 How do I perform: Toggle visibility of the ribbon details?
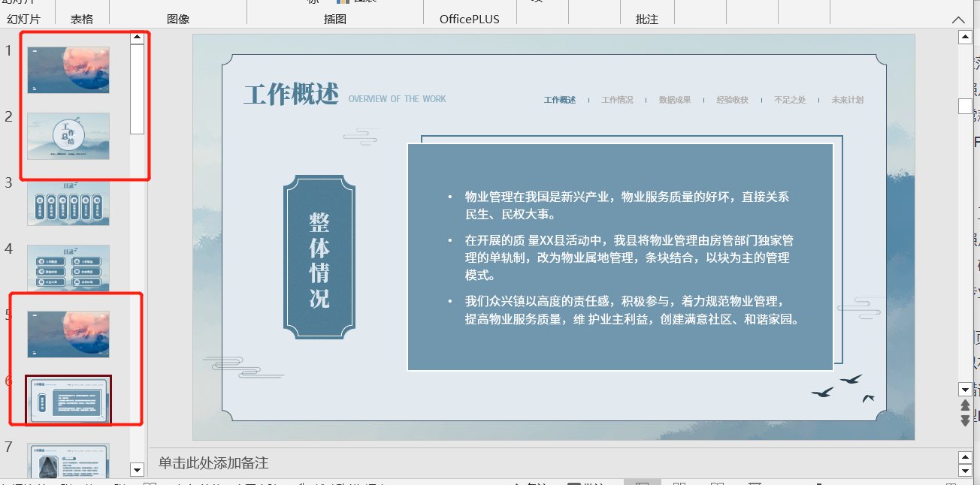(958, 19)
